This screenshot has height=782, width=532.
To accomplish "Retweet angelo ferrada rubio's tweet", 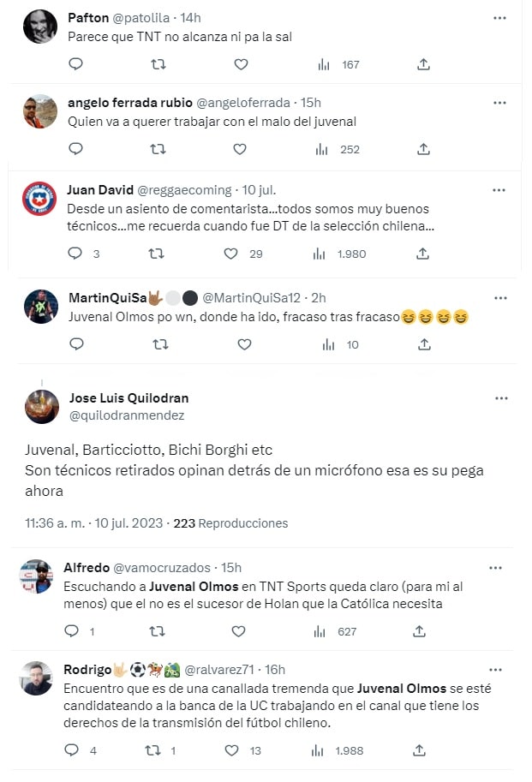I will 158,149.
